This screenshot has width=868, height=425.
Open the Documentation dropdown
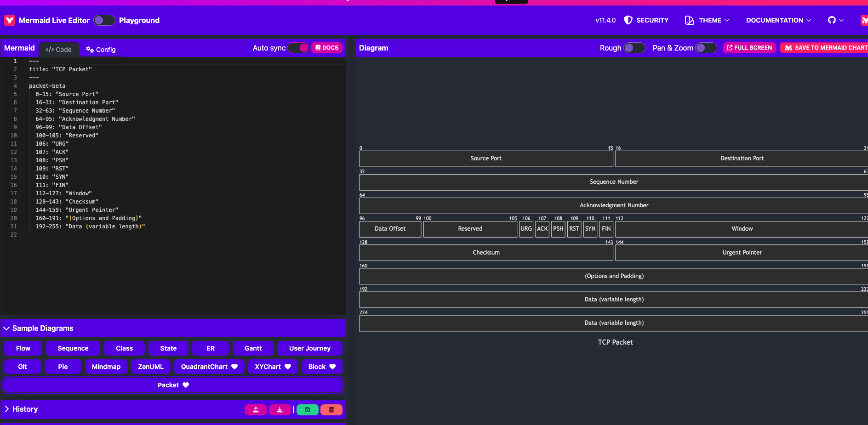pyautogui.click(x=778, y=20)
